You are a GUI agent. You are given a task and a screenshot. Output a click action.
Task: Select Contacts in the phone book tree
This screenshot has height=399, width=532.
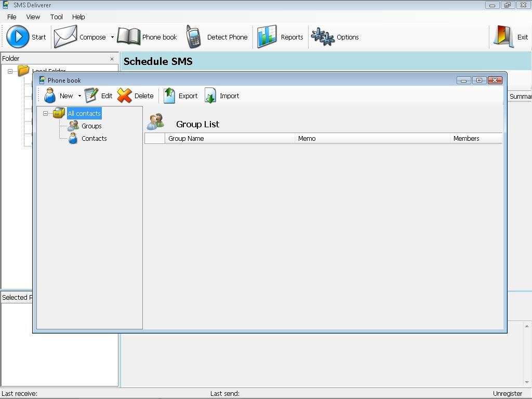pos(94,138)
